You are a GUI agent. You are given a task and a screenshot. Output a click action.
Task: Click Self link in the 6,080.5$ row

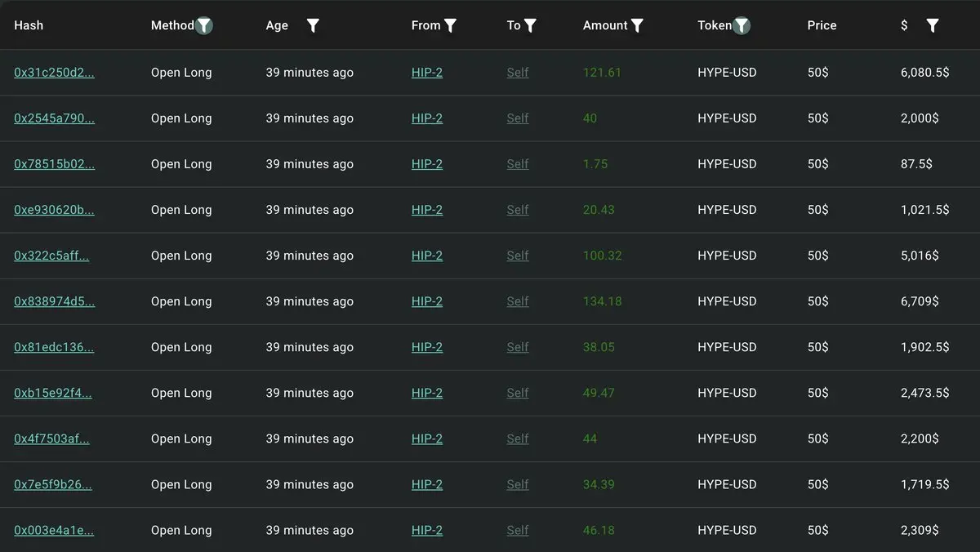518,73
